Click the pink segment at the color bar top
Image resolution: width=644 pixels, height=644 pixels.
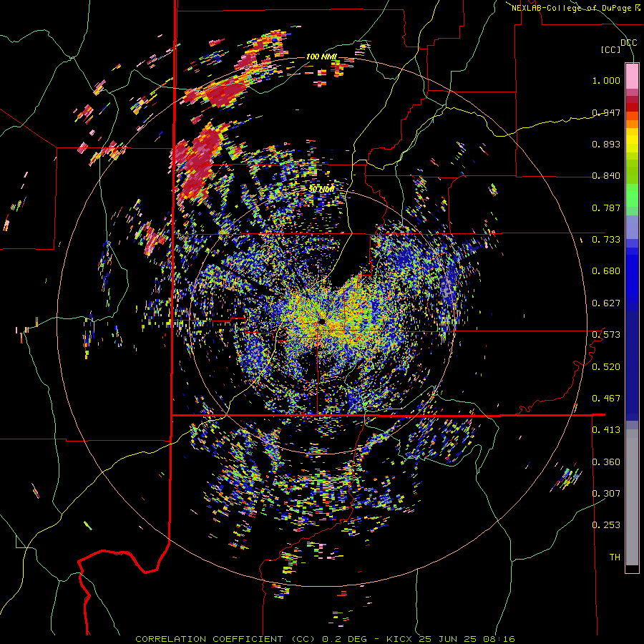click(632, 76)
